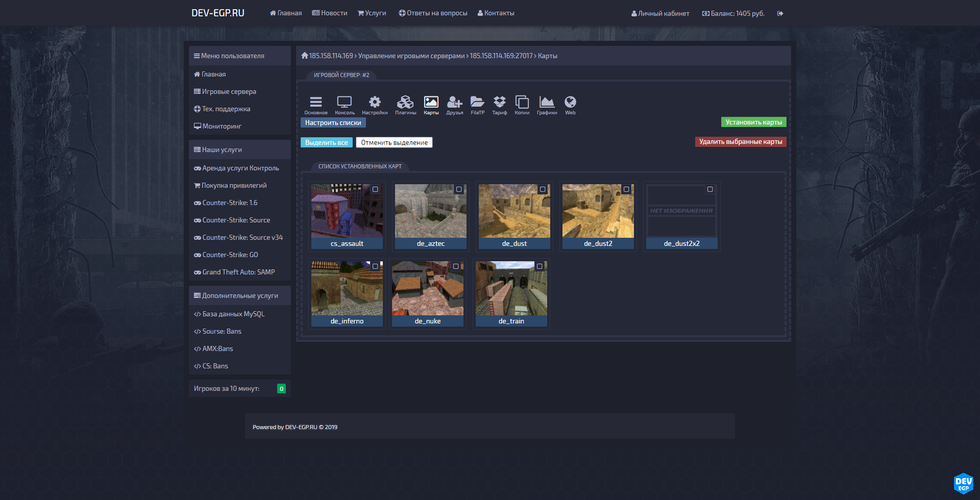Click the Установить карты button
This screenshot has width=980, height=500.
click(x=754, y=122)
